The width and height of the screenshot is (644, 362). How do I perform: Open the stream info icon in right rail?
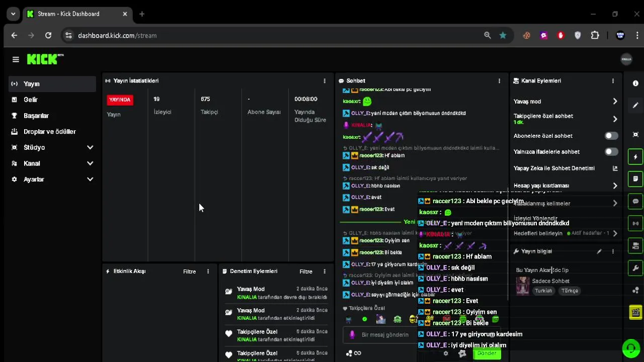[x=635, y=83]
